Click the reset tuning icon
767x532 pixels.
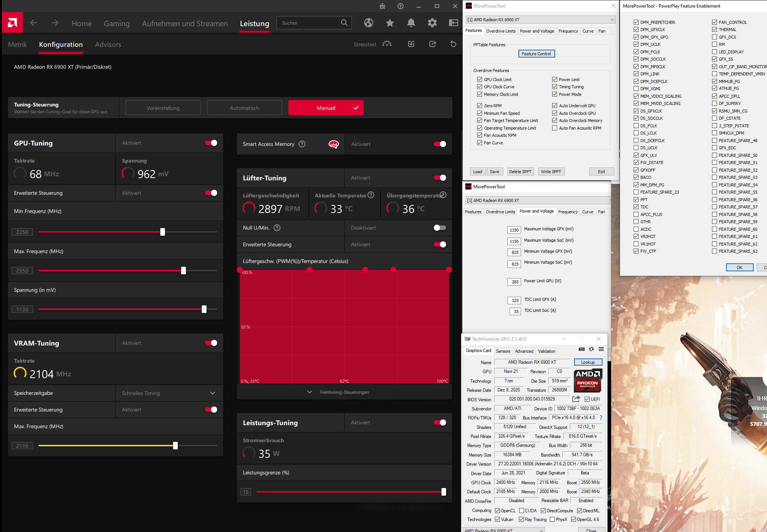point(453,44)
